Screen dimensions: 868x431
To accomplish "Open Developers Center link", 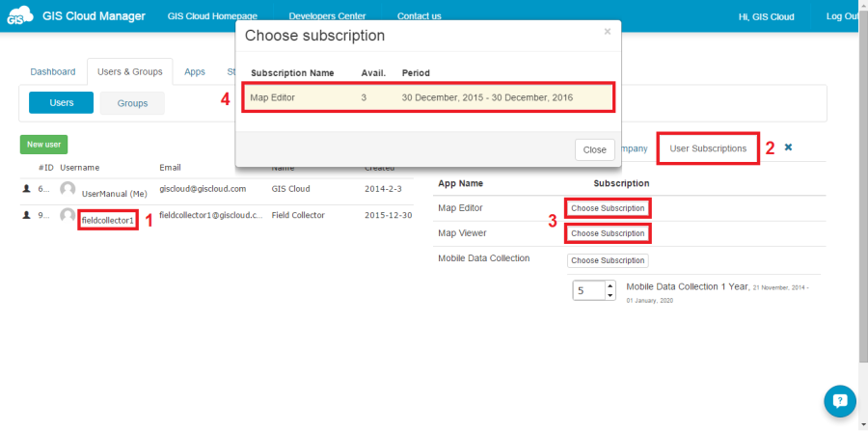I will point(327,16).
